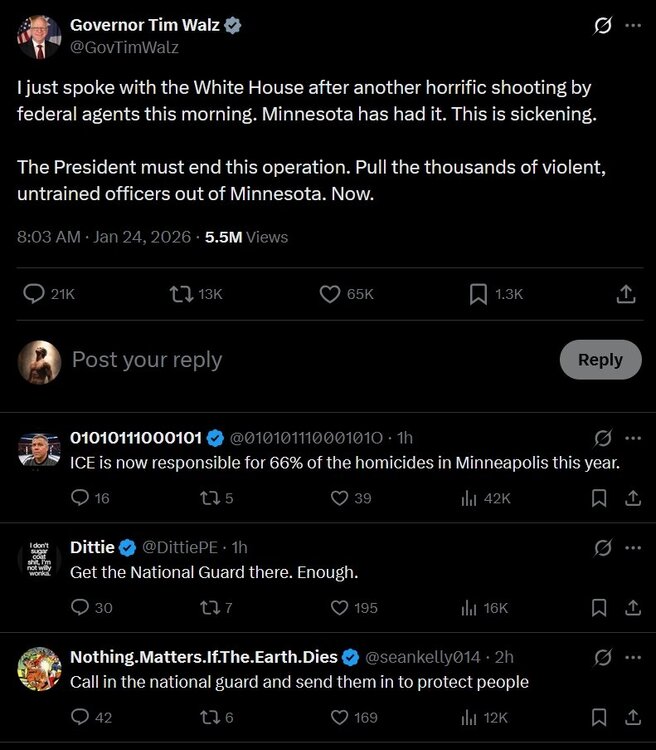Viewport: 656px width, 750px height.
Task: Open the more options menu on main post
Action: (632, 27)
